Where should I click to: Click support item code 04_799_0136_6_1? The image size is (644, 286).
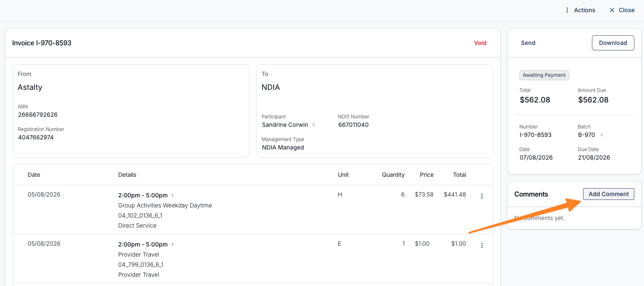tap(141, 265)
